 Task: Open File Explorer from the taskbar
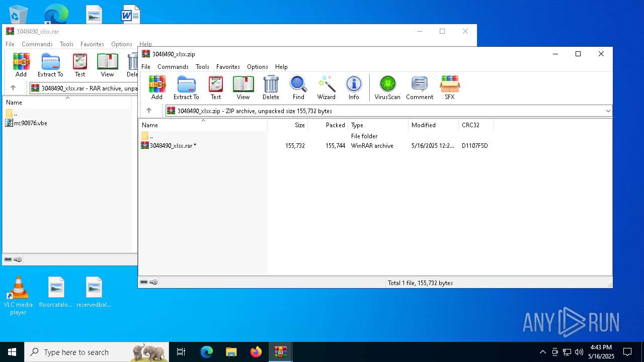pyautogui.click(x=231, y=352)
